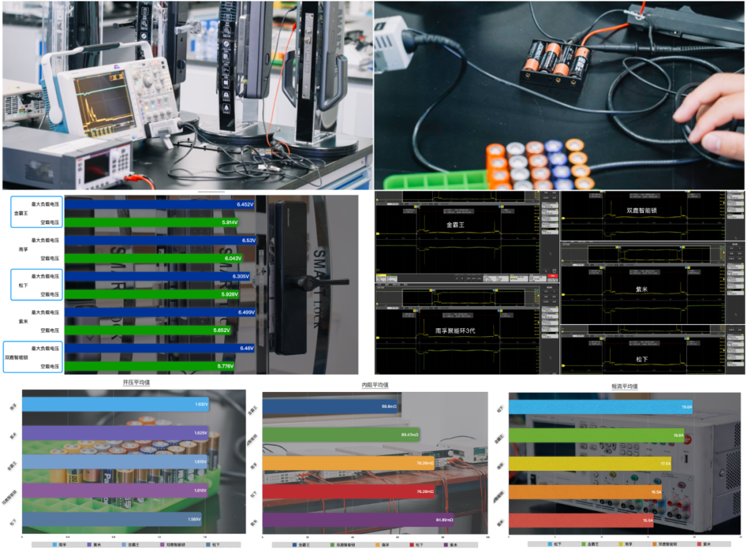Viewport: 747px width, 560px height.
Task: Click the 19.8A blue bar
Action: click(601, 407)
